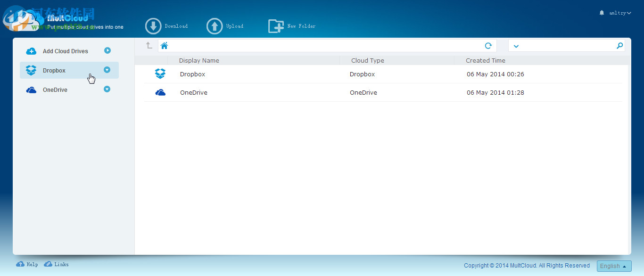Viewport: 644px width, 276px height.
Task: Expand the OneDrive options chevron
Action: coord(107,89)
